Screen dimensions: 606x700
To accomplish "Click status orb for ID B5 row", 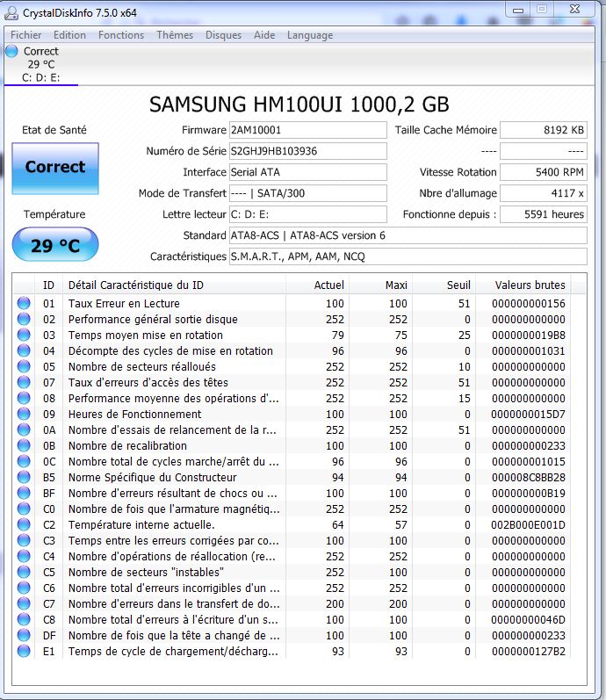I will point(24,477).
